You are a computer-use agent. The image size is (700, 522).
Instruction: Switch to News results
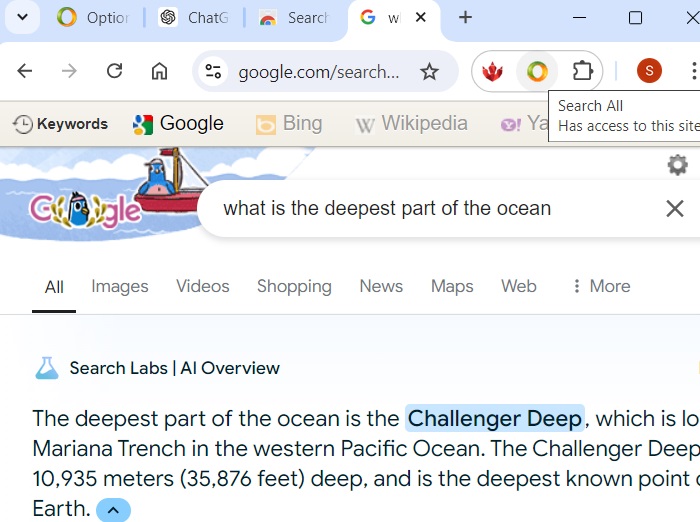point(381,286)
